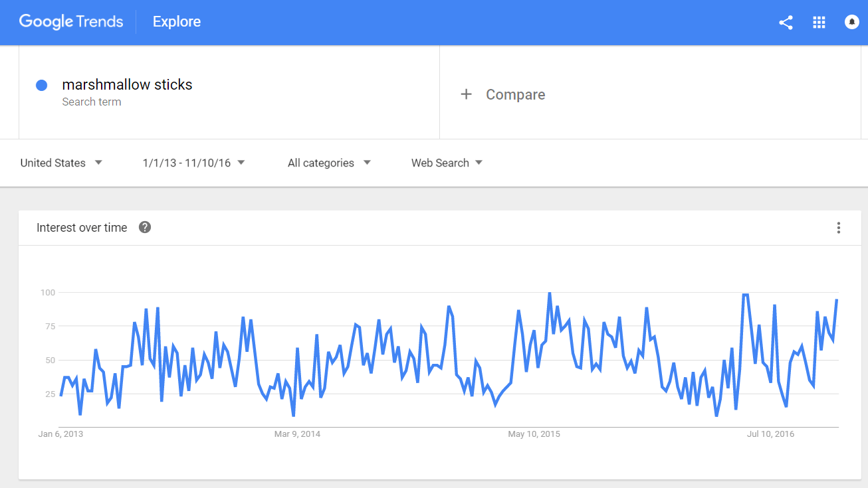Open the three-dot chart options menu
Viewport: 868px width, 488px height.
[838, 228]
